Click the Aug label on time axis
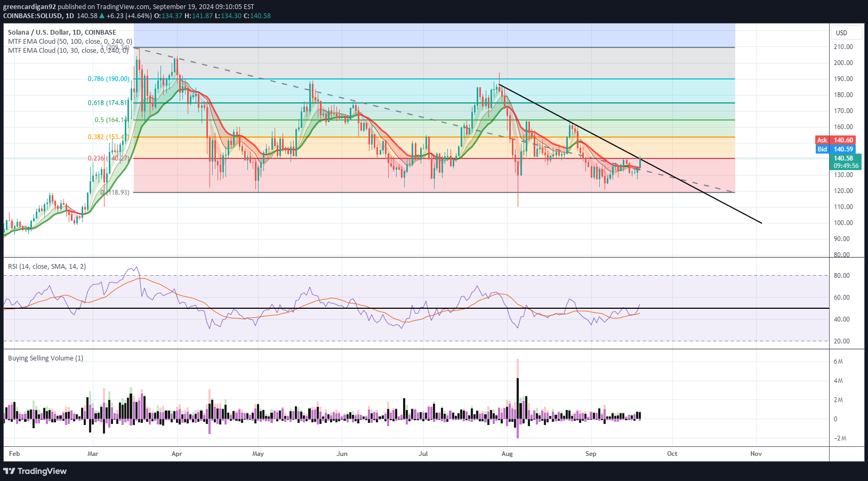868x481 pixels. [507, 454]
